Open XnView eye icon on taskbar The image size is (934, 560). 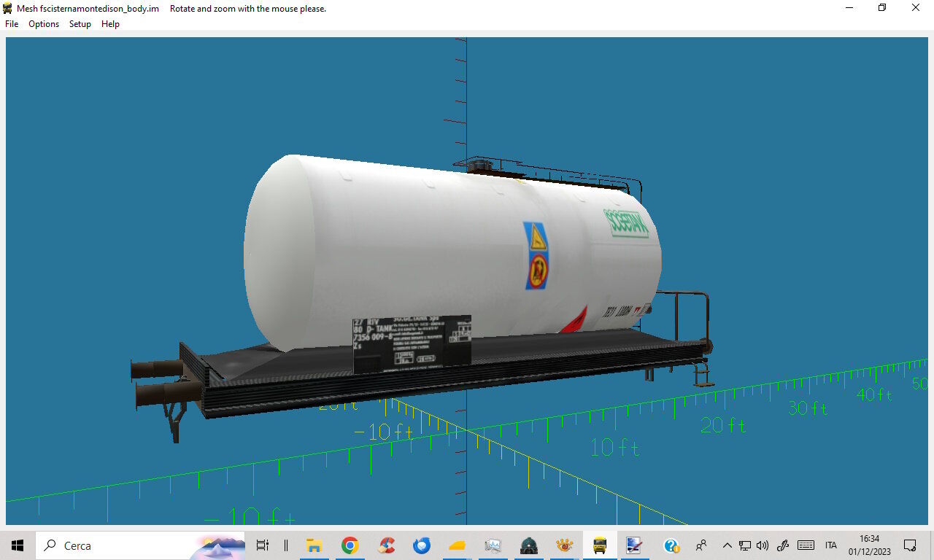(x=565, y=545)
